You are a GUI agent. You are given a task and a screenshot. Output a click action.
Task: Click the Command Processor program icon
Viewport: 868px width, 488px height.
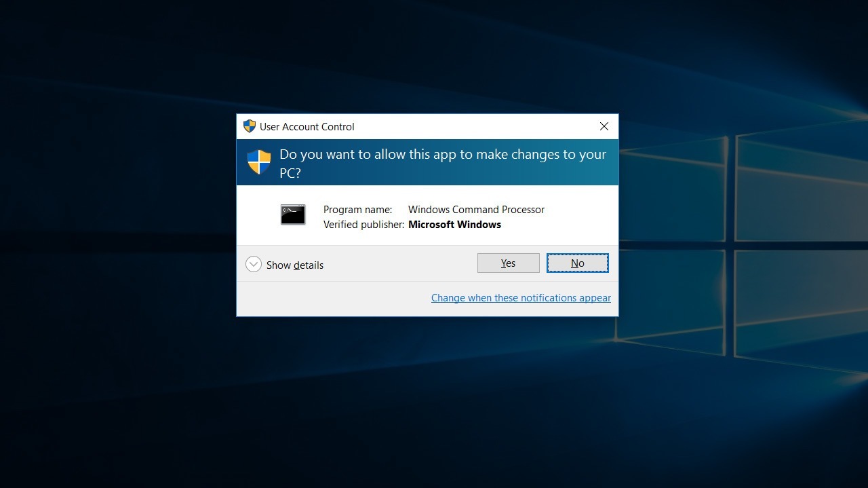point(293,214)
